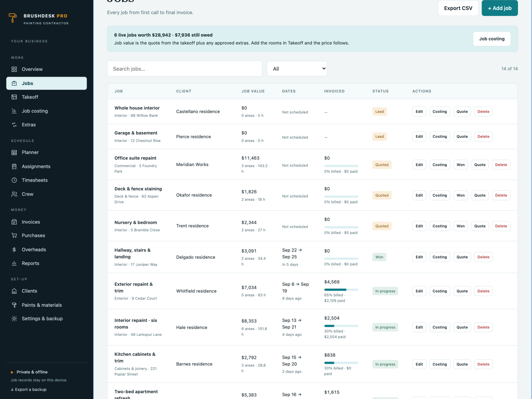Click the Job Value column header
The image size is (532, 399).
253,91
